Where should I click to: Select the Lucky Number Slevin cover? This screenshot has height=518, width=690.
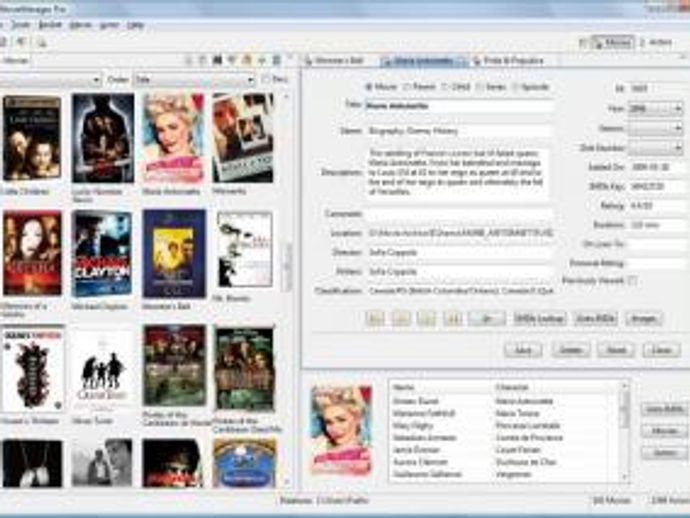tap(103, 138)
